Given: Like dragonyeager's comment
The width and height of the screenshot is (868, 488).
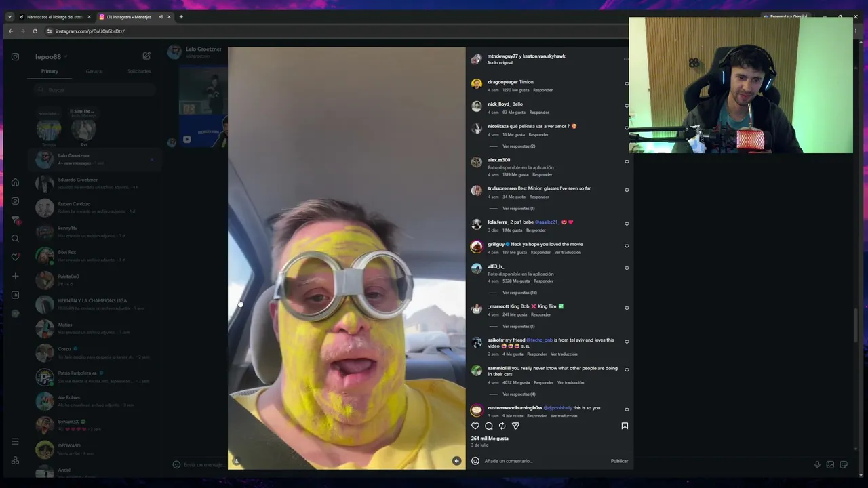Looking at the screenshot, I should (627, 84).
